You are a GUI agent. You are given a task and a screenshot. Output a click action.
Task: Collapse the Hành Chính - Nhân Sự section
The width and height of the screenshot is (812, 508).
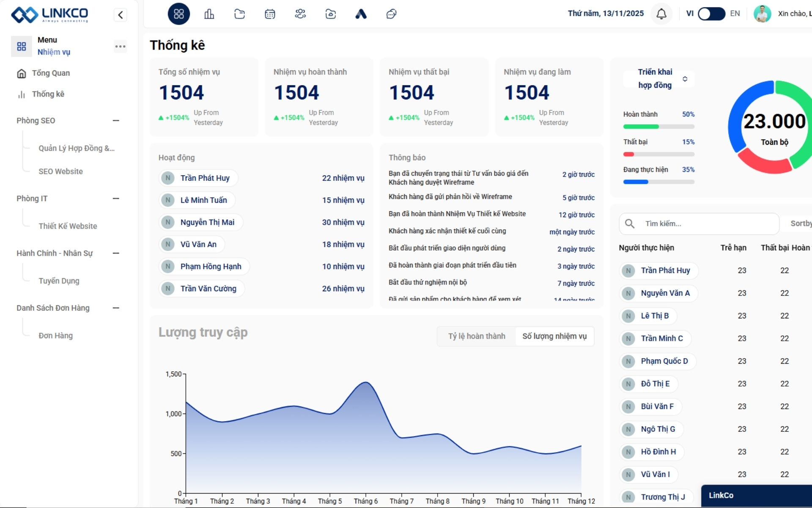tap(116, 253)
